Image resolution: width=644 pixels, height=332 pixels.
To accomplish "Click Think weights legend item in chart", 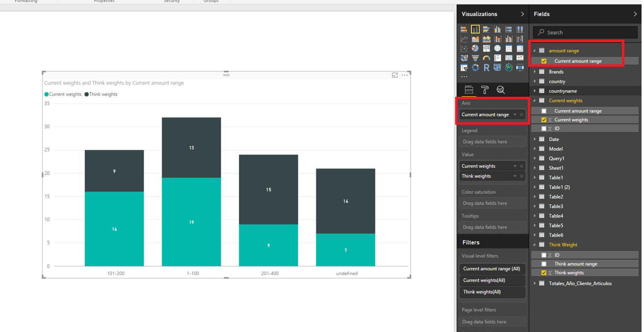I will pos(101,94).
